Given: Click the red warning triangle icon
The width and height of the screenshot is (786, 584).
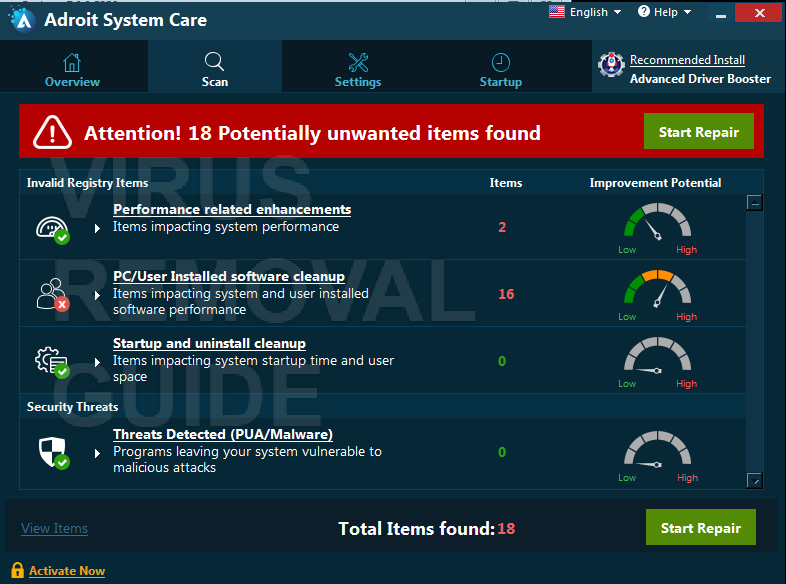Looking at the screenshot, I should [52, 132].
